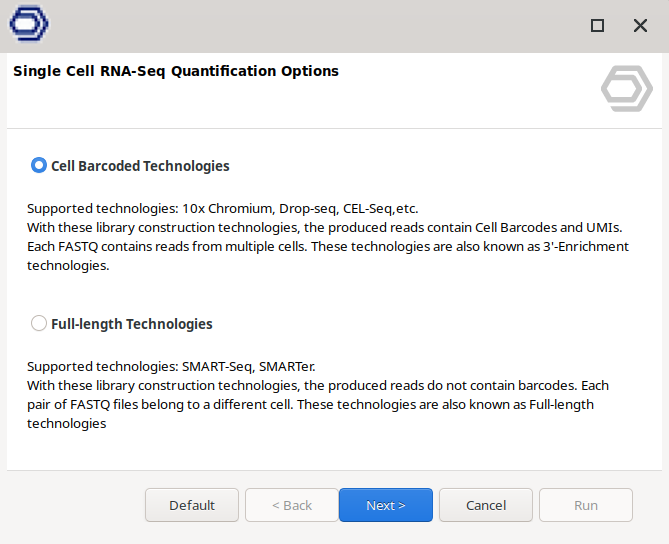Select the Full-length Technologies radio button
The image size is (669, 544).
point(39,324)
